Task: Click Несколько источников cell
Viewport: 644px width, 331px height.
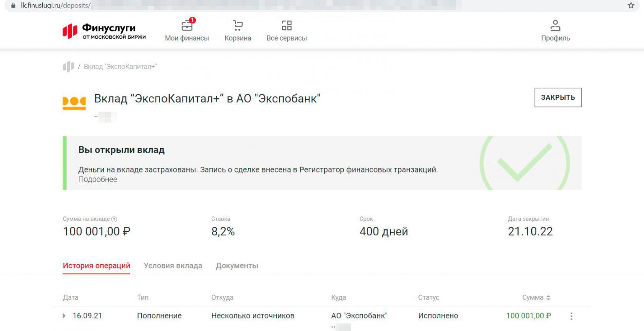Action: click(x=253, y=316)
